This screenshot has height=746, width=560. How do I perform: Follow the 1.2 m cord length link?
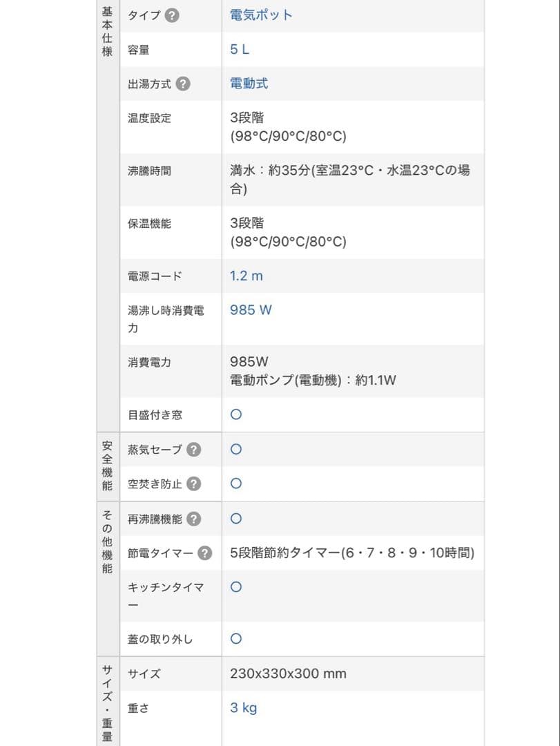point(246,276)
